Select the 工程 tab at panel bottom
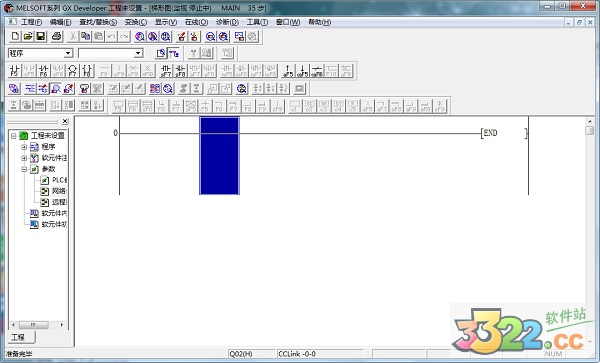The width and height of the screenshot is (600, 363). (x=18, y=337)
